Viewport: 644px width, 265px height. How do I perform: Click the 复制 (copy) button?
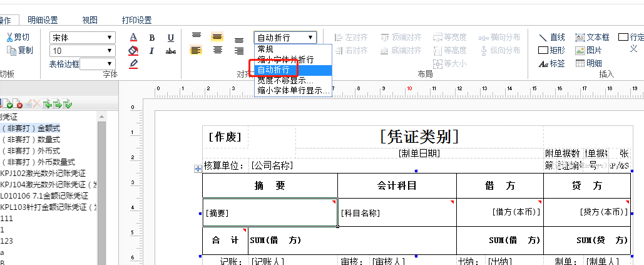pyautogui.click(x=19, y=51)
